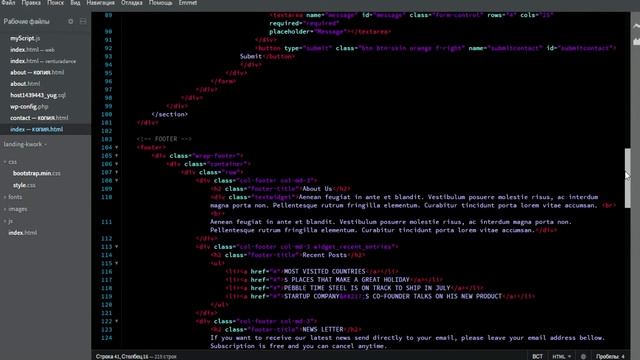The height and width of the screenshot is (360, 640).
Task: Select about — копия.html working file
Action: 37,73
